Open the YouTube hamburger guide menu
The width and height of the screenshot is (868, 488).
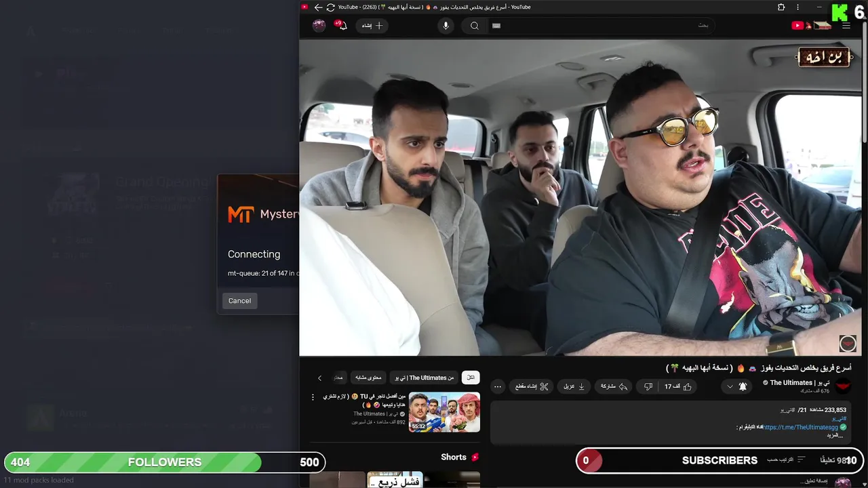(x=846, y=26)
